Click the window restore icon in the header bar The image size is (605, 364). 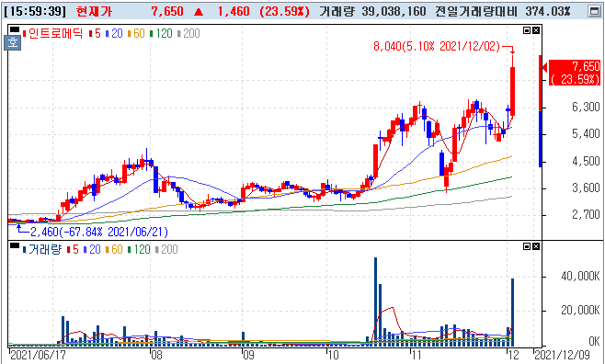(x=594, y=11)
